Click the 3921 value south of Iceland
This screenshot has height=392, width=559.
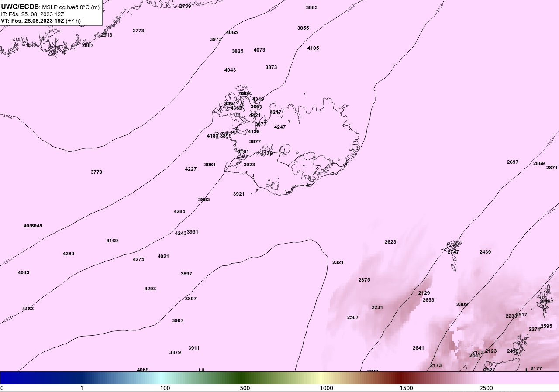pyautogui.click(x=239, y=194)
